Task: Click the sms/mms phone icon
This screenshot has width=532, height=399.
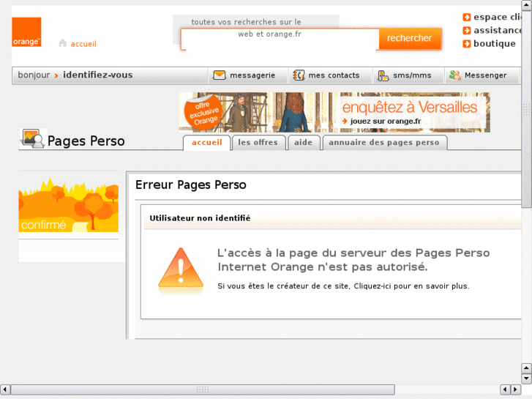Action: tap(383, 75)
